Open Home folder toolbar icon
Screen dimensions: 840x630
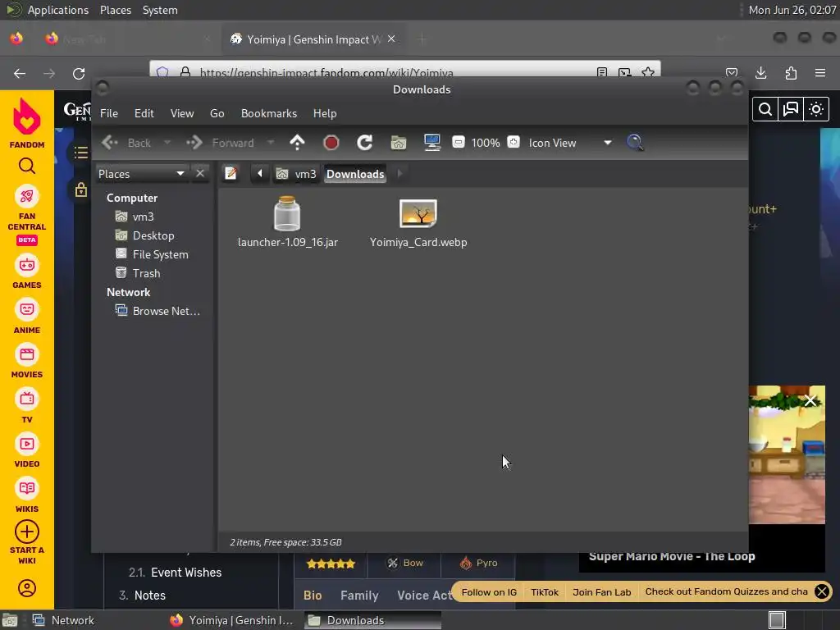pos(399,143)
